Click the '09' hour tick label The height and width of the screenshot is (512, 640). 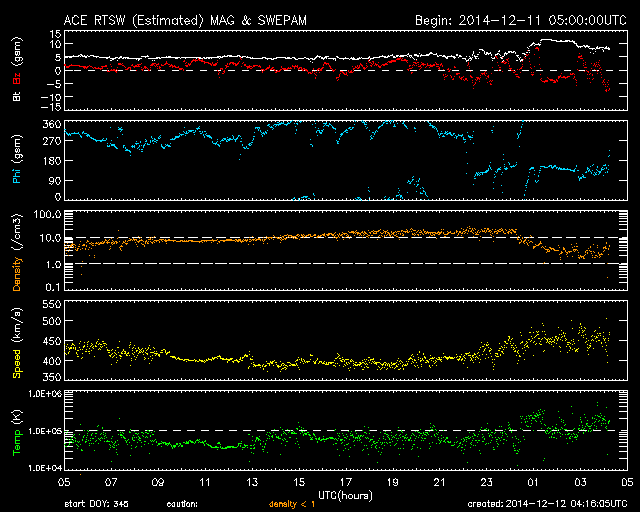158,482
